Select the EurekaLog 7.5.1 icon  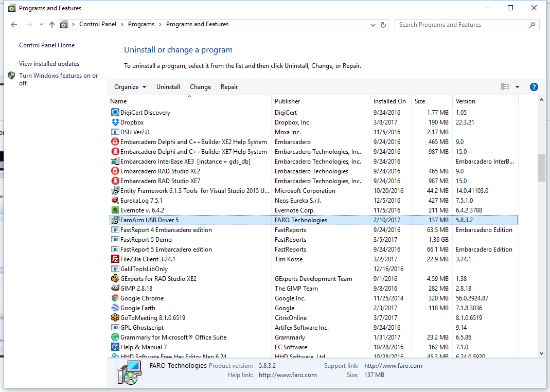(115, 201)
